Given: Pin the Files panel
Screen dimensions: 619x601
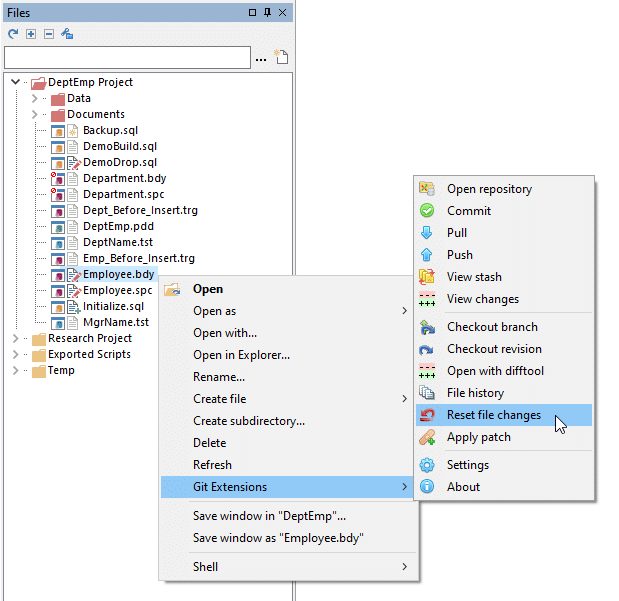Looking at the screenshot, I should 267,13.
